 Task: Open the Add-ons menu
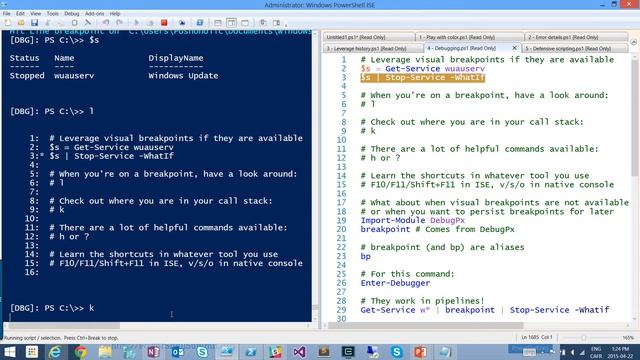94,13
